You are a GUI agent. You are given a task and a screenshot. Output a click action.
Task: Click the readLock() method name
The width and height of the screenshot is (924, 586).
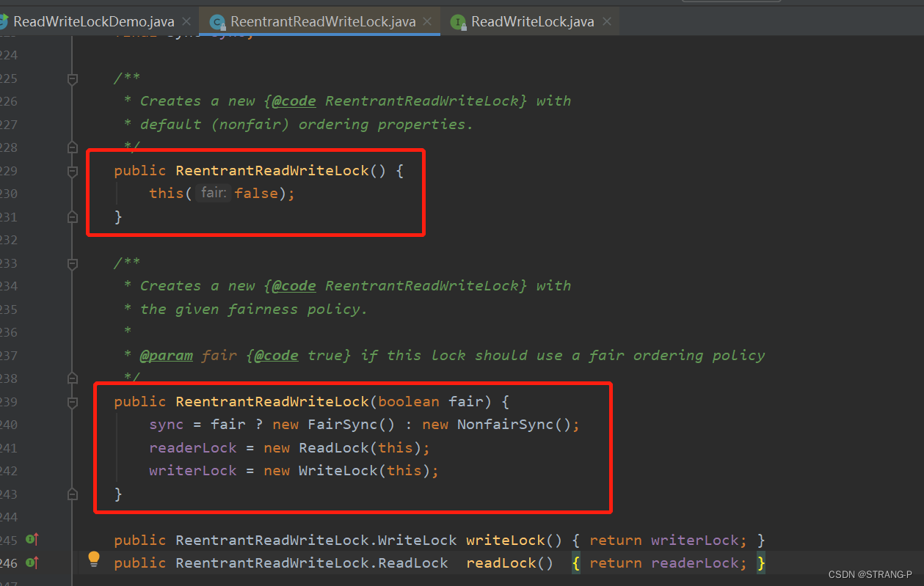click(x=501, y=563)
